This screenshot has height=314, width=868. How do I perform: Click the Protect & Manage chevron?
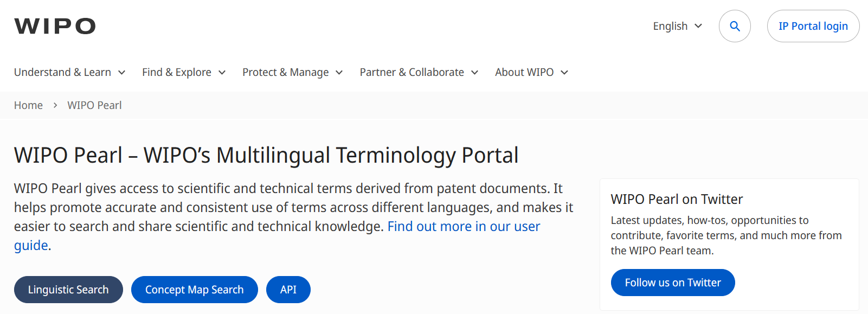[339, 73]
